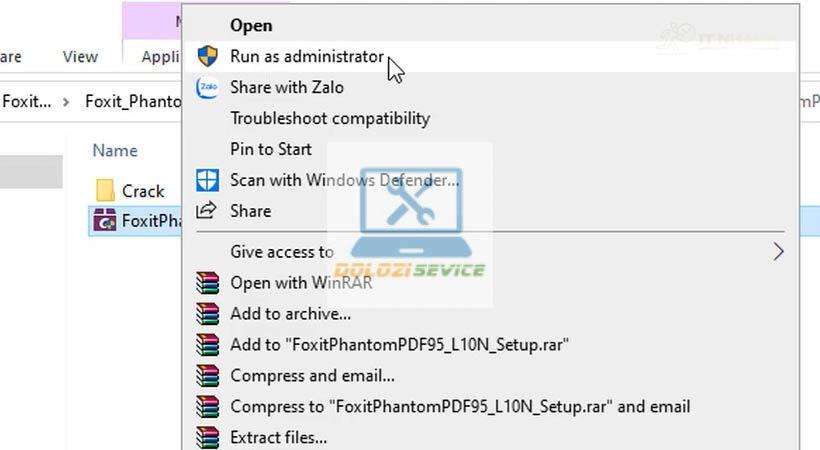This screenshot has width=820, height=450.
Task: Choose Troubleshoot compatibility
Action: (330, 118)
